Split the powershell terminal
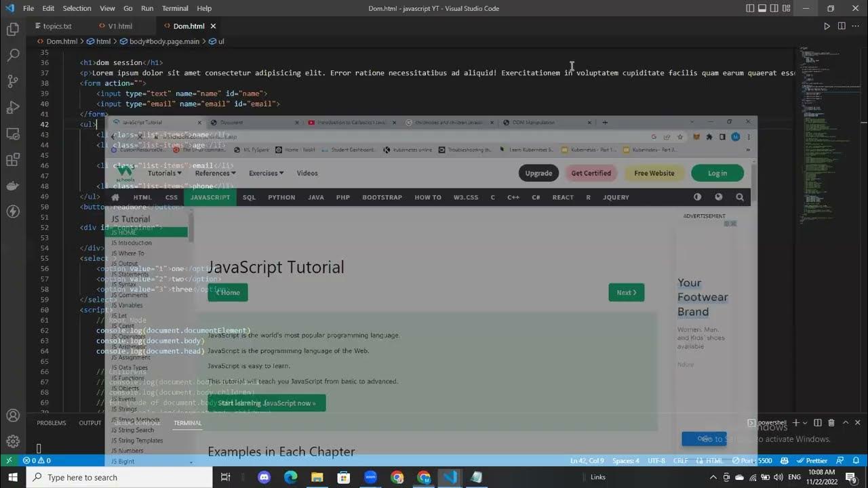868x488 pixels. [x=818, y=422]
